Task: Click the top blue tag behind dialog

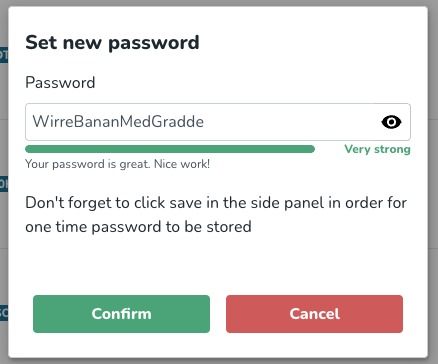Action: coord(4,55)
